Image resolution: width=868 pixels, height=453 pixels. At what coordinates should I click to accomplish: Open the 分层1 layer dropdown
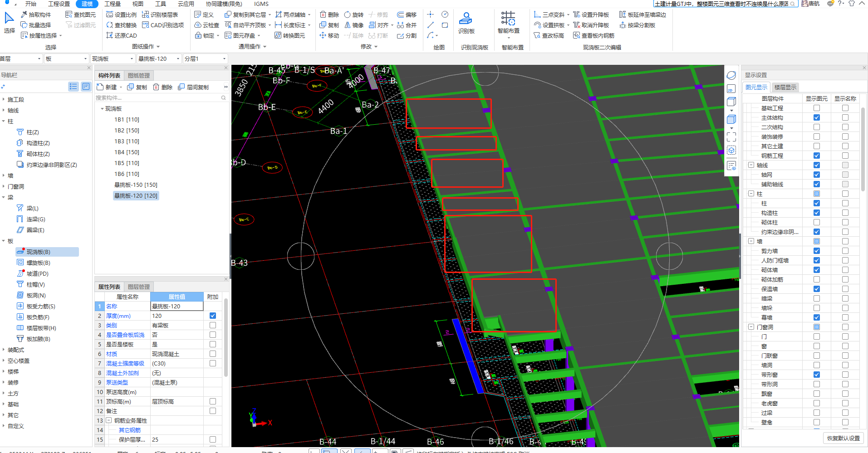click(205, 58)
